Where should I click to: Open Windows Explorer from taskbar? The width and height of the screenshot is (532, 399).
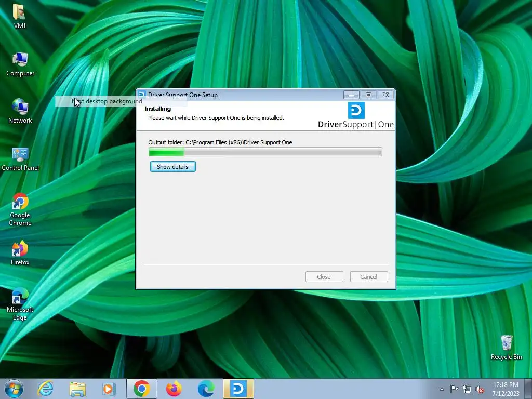[x=77, y=389]
